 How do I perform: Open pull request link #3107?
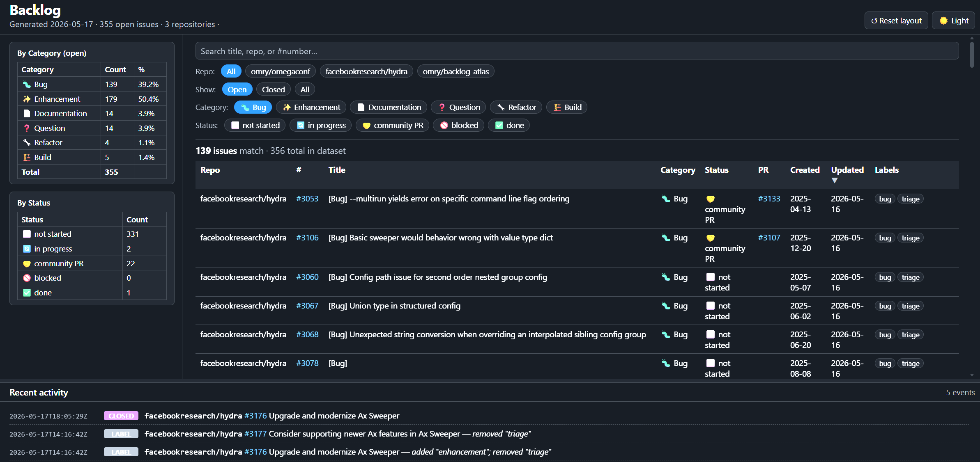(769, 238)
